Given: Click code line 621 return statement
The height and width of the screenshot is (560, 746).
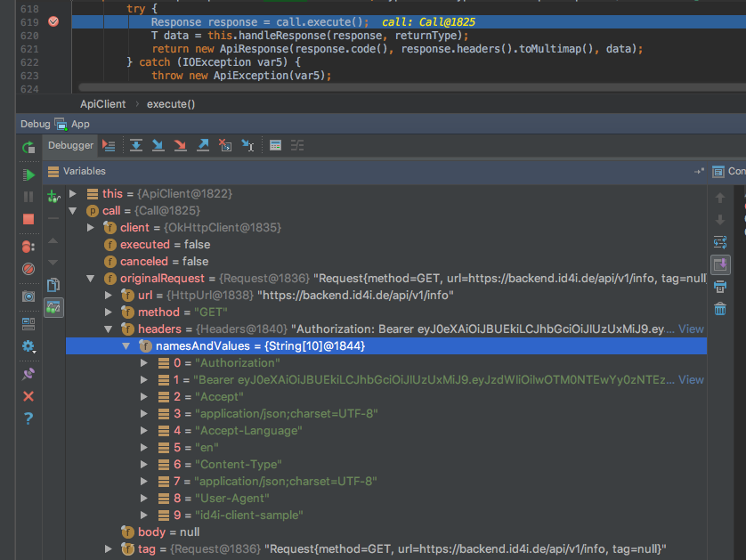Looking at the screenshot, I should pyautogui.click(x=397, y=49).
